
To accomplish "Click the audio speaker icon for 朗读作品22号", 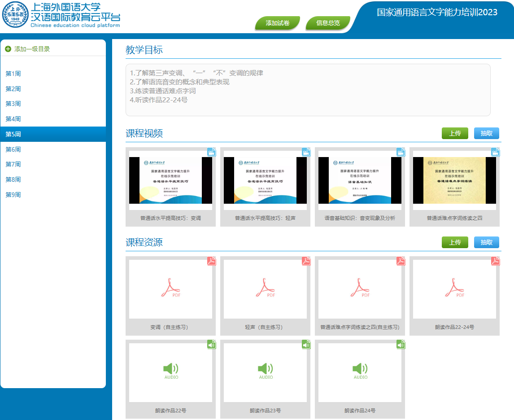I will pyautogui.click(x=170, y=371).
